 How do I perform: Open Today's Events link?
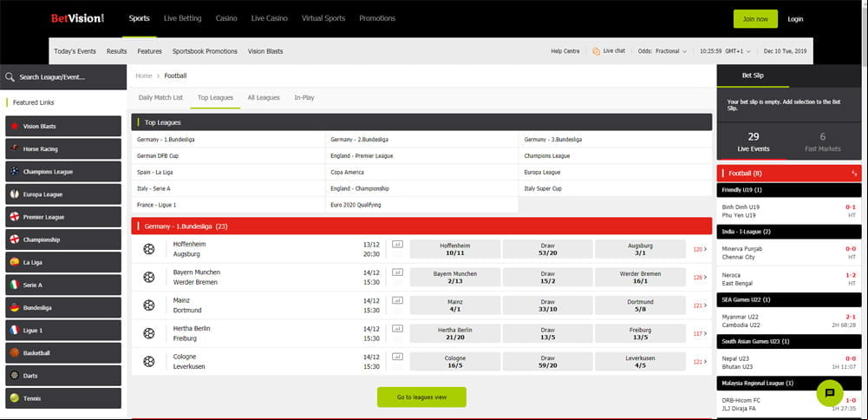click(x=75, y=51)
